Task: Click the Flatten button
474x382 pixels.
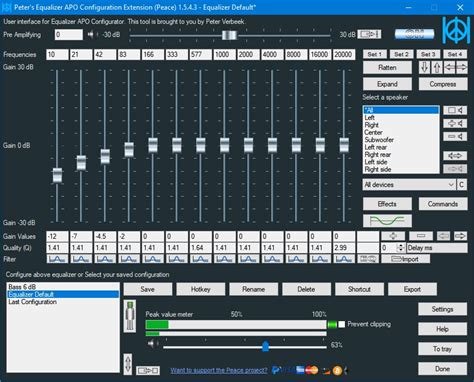Action: 387,68
